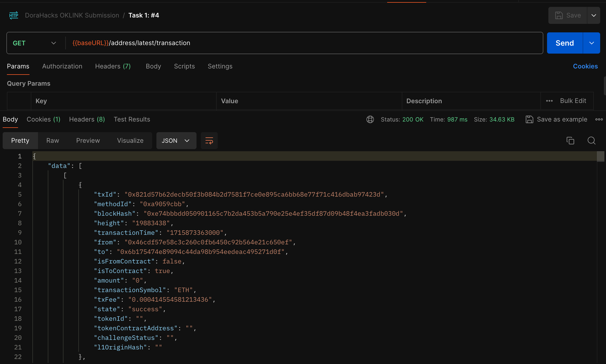Open the JSON format dropdown

[x=176, y=141]
